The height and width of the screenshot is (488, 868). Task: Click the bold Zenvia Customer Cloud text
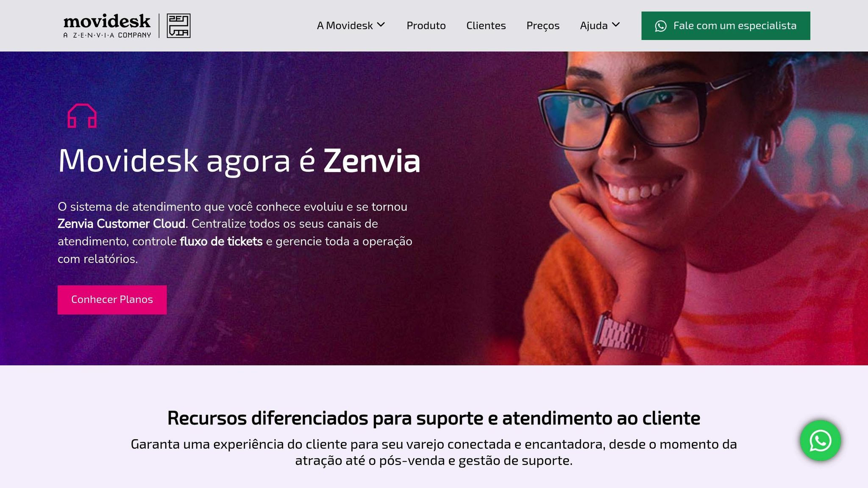pos(122,224)
